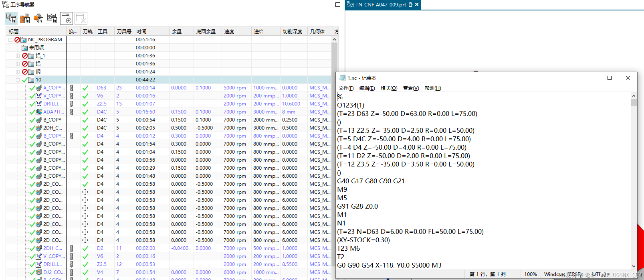Viewport: 644px width, 280px height.
Task: Sort by the 标题 column header
Action: pyautogui.click(x=36, y=31)
